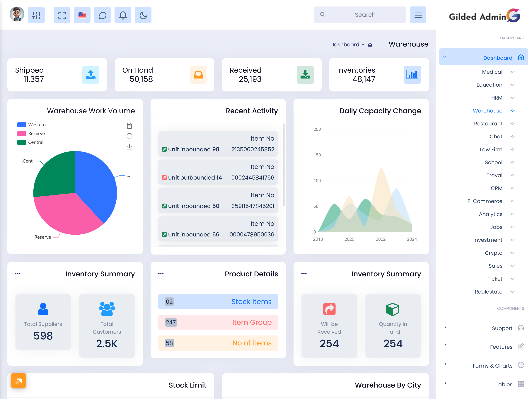Viewport: 532px width, 399px height.
Task: Open the settings sliders panel
Action: click(x=36, y=15)
